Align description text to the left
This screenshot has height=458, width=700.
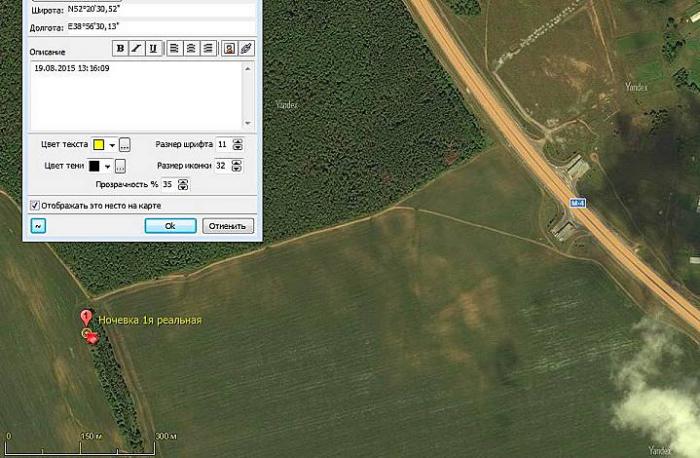[173, 48]
